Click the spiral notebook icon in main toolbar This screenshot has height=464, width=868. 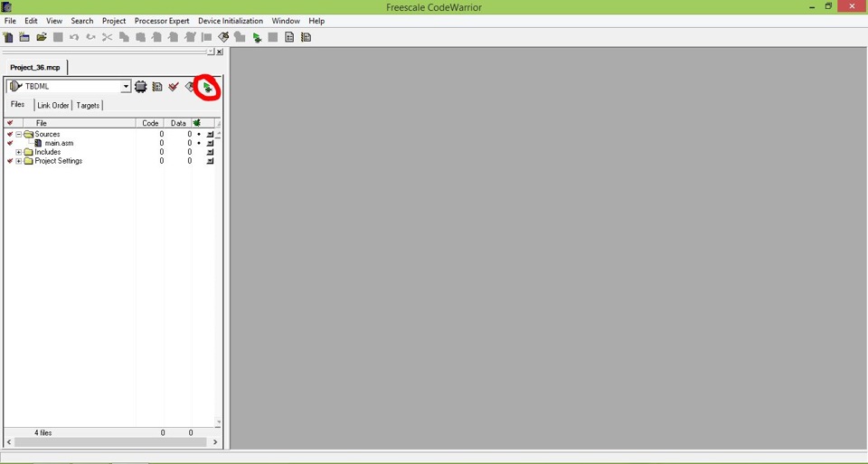click(x=306, y=37)
